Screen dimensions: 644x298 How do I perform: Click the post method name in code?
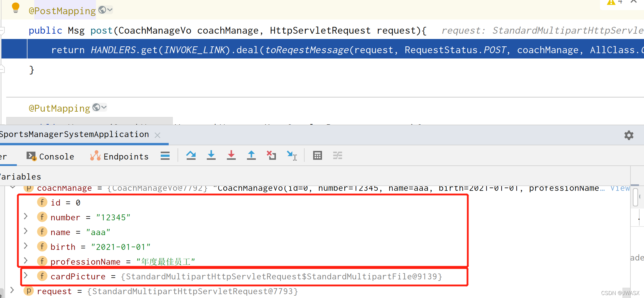[x=102, y=30]
